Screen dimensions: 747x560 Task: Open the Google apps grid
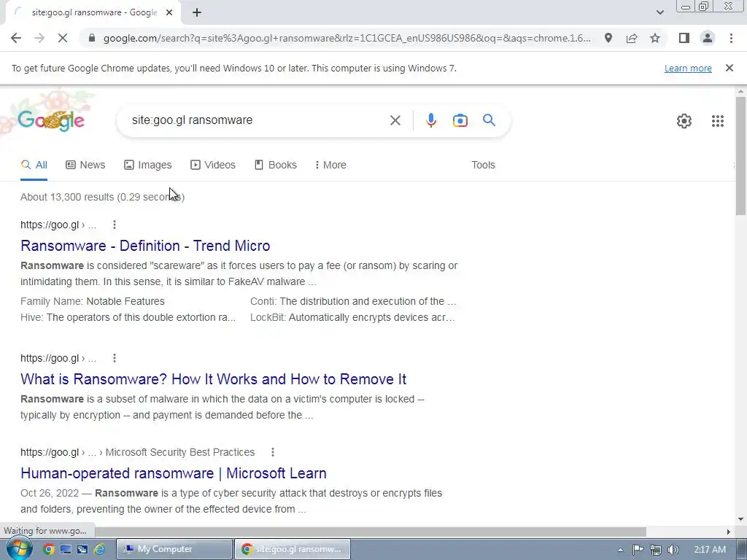(718, 121)
